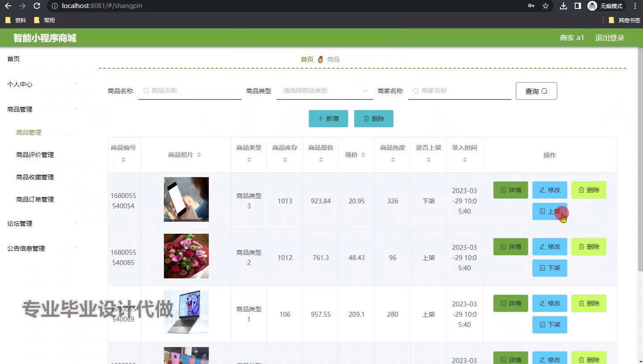Open the saved passwords key icon
The width and height of the screenshot is (643, 364).
pos(531,6)
